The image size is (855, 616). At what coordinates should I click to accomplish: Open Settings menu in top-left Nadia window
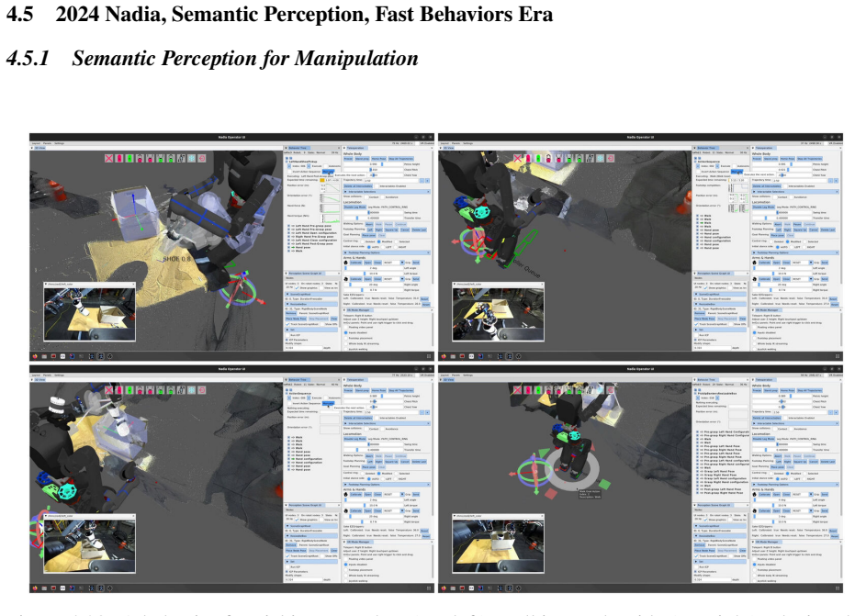[60, 143]
